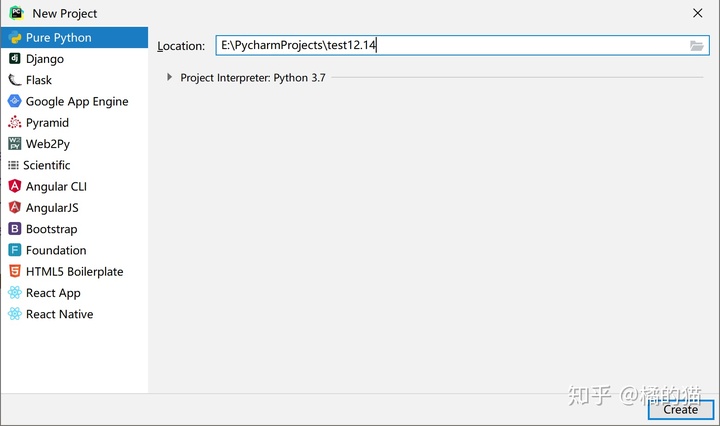This screenshot has width=720, height=426.
Task: Open folder browser for Location field
Action: click(x=697, y=46)
